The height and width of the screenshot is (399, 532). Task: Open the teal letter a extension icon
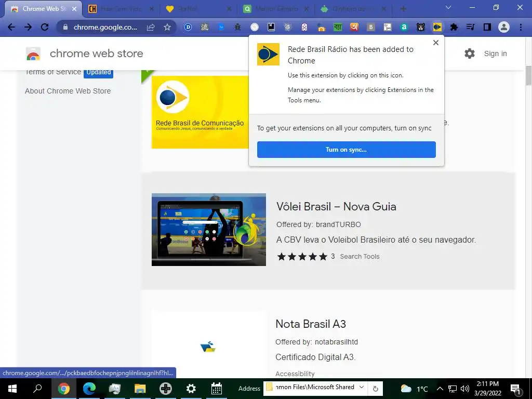[404, 27]
